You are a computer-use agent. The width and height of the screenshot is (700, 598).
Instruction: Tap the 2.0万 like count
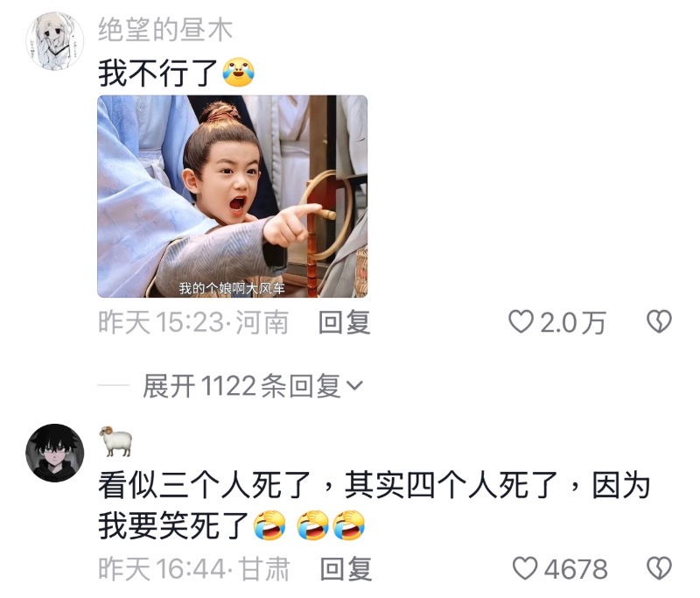[x=573, y=322]
